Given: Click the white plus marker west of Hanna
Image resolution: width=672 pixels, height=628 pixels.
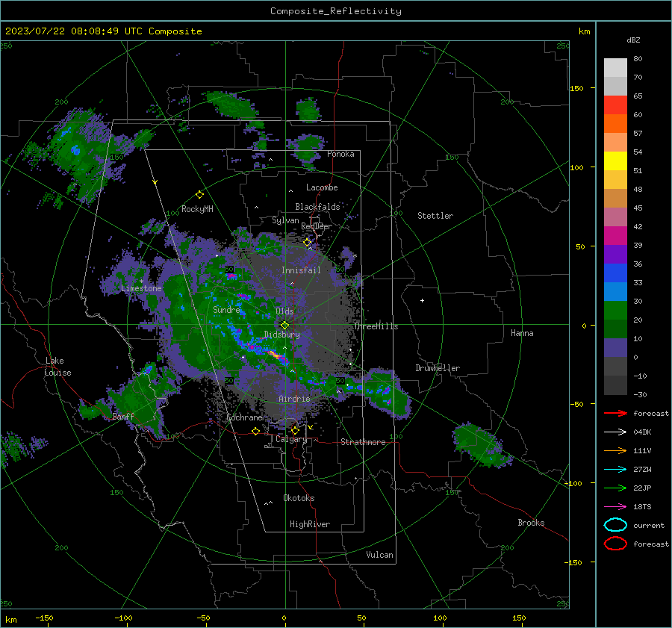Looking at the screenshot, I should (x=422, y=300).
